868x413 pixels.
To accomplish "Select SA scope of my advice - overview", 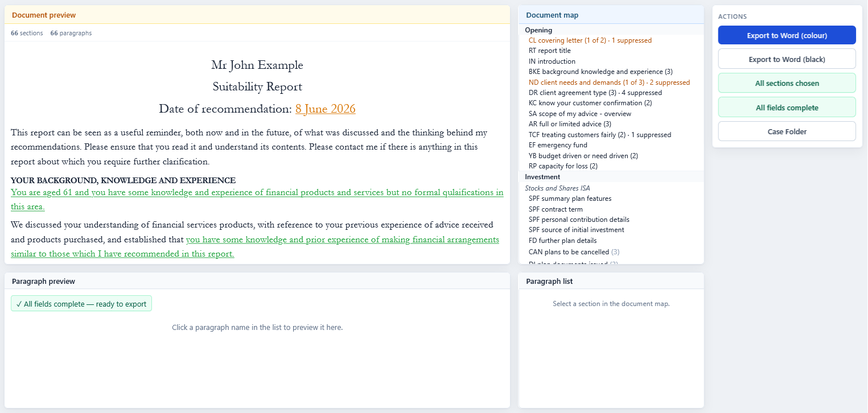I will [579, 114].
